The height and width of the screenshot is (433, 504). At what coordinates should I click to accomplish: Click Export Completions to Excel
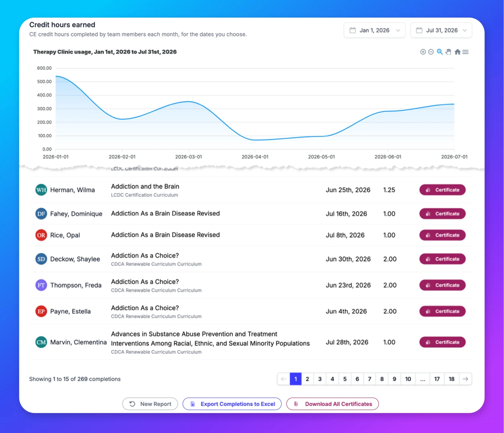[x=232, y=404]
